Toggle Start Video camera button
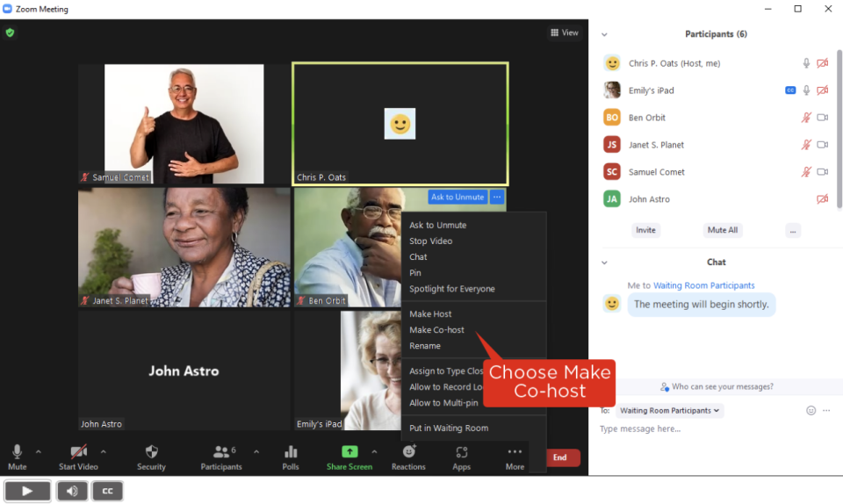 point(78,452)
